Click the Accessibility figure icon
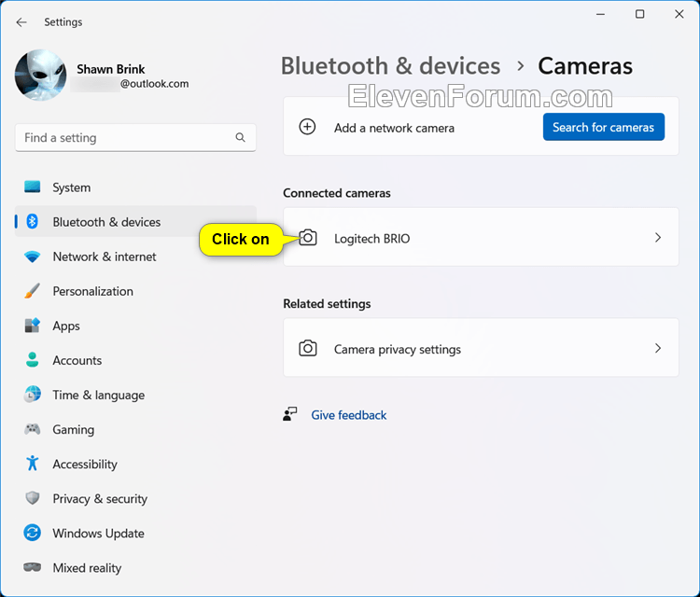 pyautogui.click(x=32, y=464)
